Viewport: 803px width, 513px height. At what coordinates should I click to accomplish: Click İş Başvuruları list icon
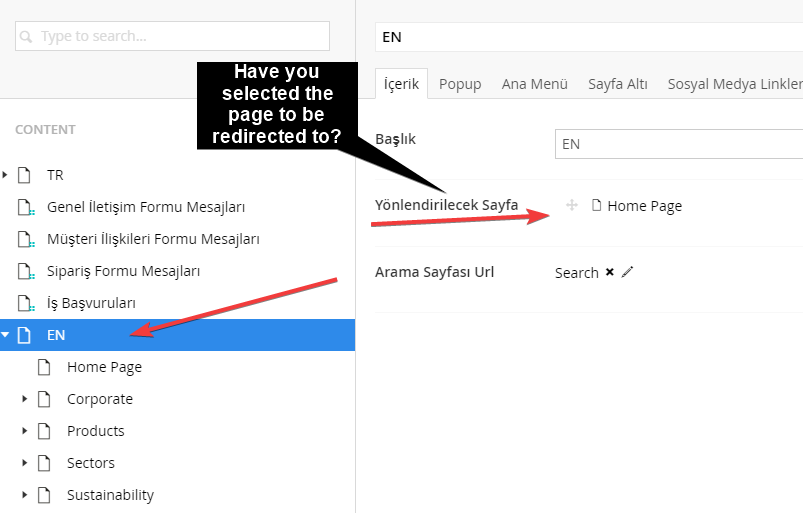26,303
